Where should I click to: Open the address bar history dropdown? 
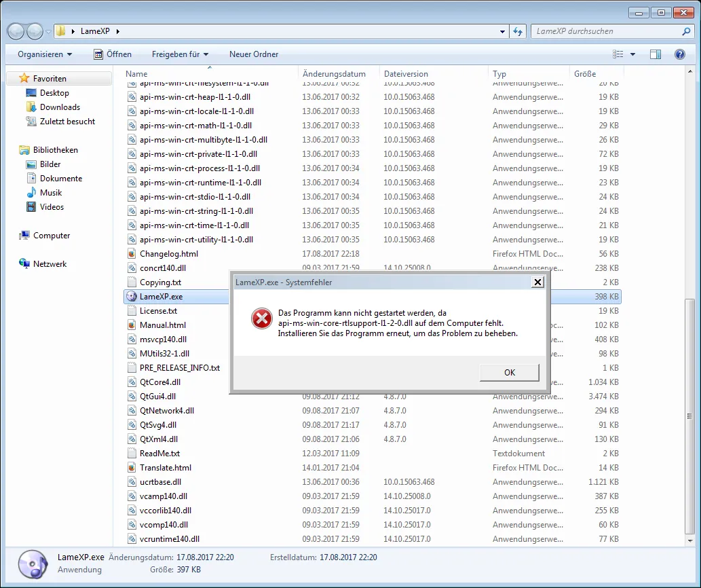tap(502, 31)
